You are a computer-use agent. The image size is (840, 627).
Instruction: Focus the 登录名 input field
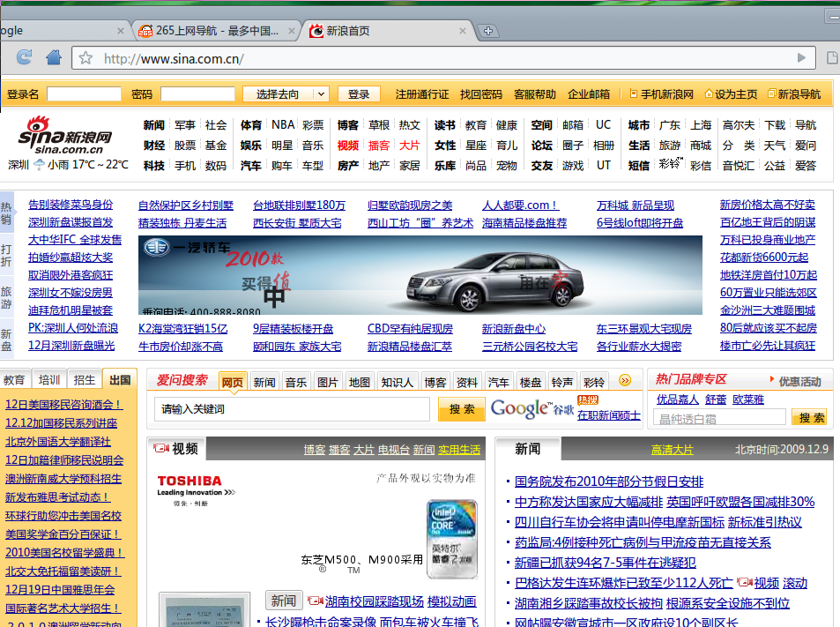(x=84, y=94)
